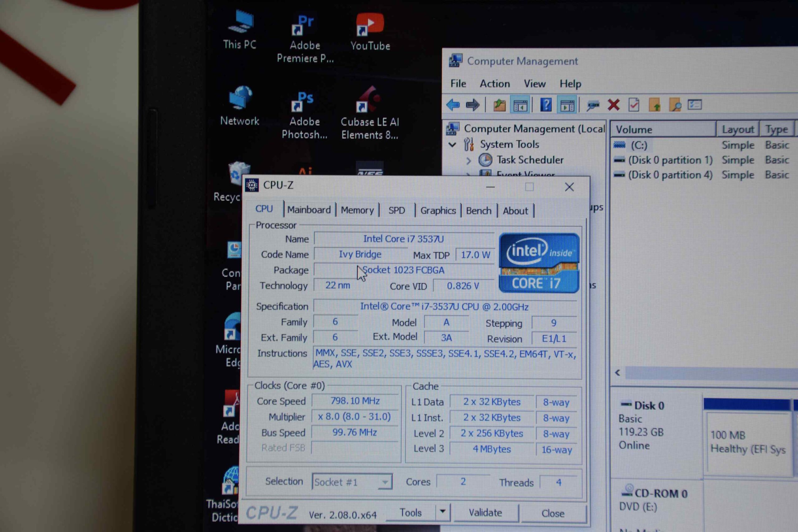The height and width of the screenshot is (532, 798).
Task: Open the Network desktop icon
Action: click(x=240, y=106)
